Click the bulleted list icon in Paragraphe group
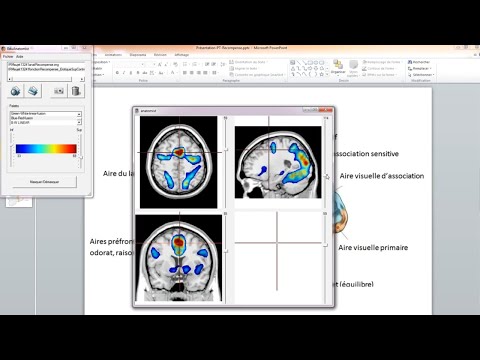This screenshot has width=480, height=360. click(186, 64)
